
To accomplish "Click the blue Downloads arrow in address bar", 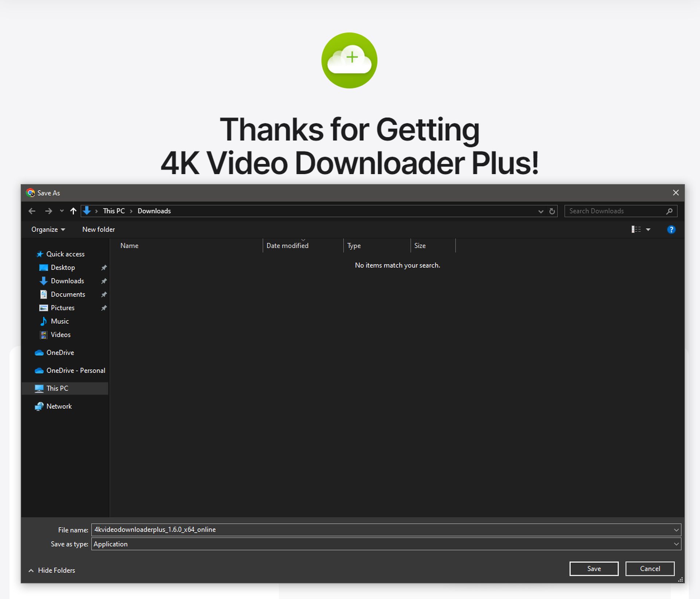I will pos(87,211).
